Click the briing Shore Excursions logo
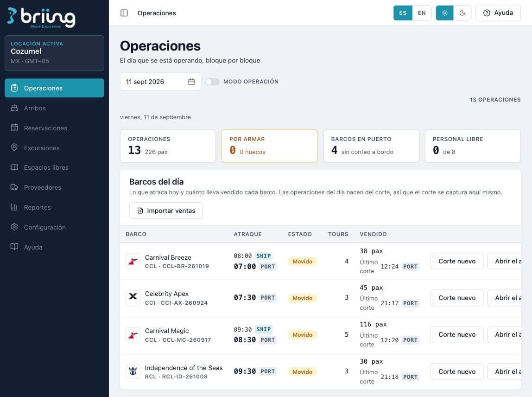 click(x=41, y=18)
